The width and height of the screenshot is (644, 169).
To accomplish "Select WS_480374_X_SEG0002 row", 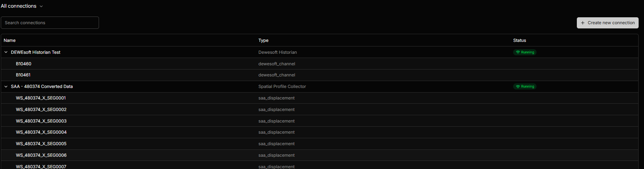I will tap(319, 109).
